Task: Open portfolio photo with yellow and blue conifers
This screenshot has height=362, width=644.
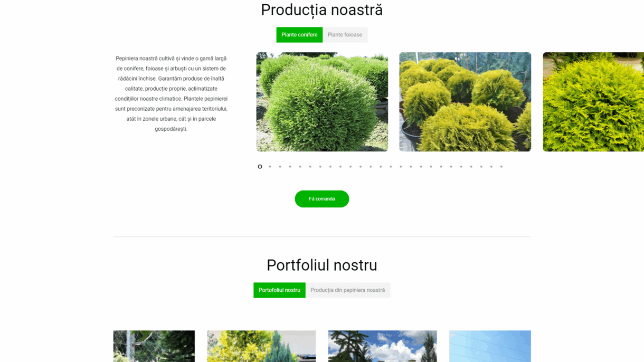Action: (261, 346)
